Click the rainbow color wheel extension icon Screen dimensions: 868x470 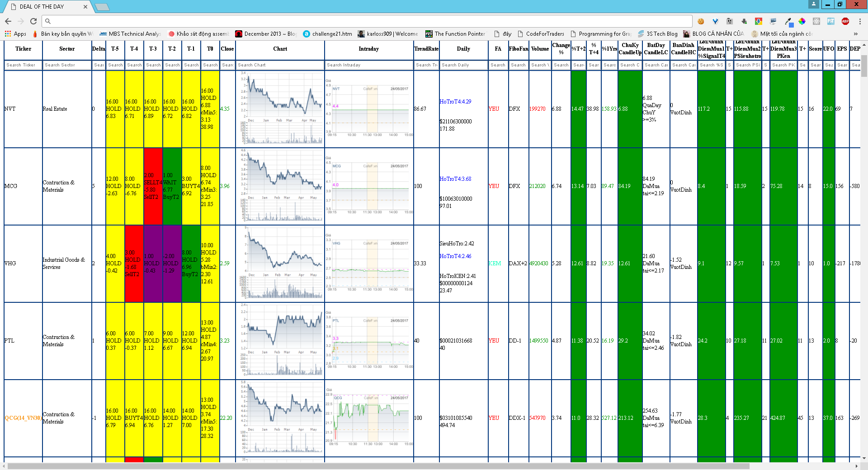[x=802, y=21]
